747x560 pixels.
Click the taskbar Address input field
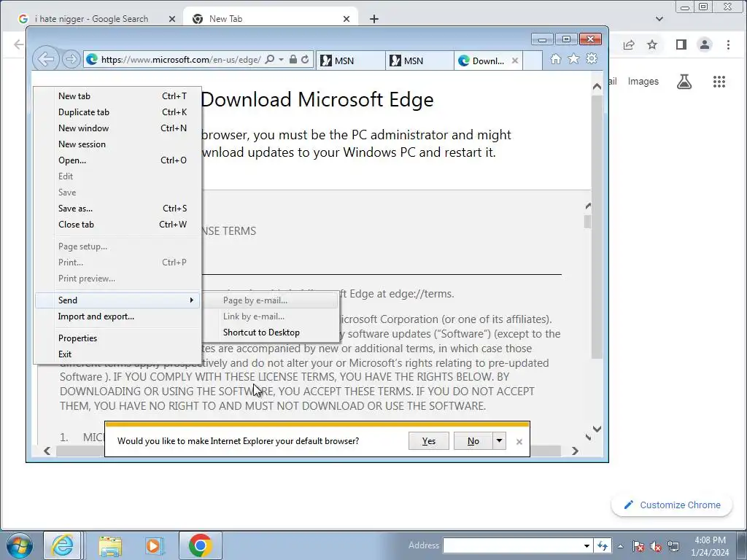coord(512,546)
